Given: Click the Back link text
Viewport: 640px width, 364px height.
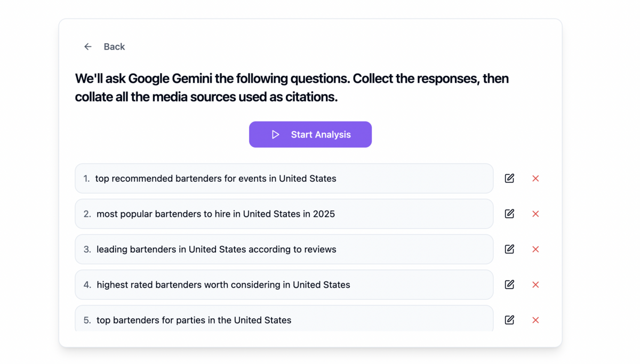Looking at the screenshot, I should 114,47.
